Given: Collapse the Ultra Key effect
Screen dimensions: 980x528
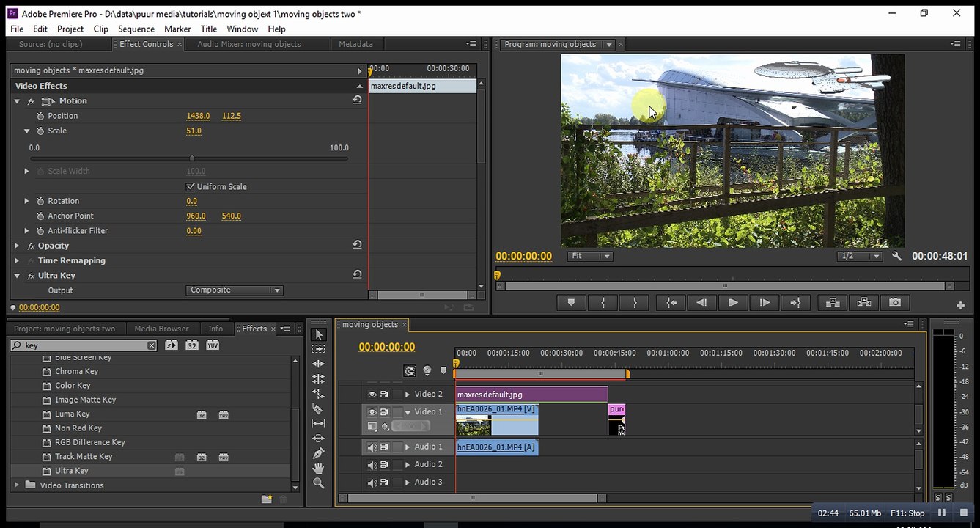Looking at the screenshot, I should point(17,276).
